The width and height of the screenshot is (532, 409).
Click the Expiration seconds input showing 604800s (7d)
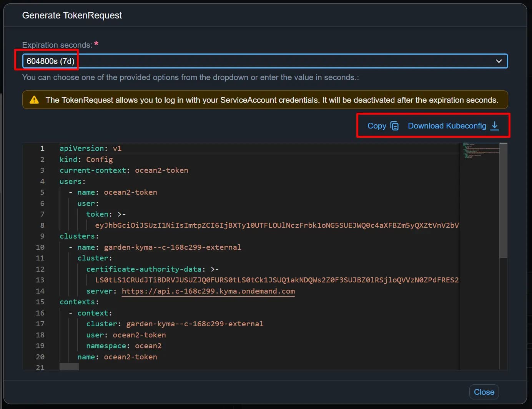point(265,61)
